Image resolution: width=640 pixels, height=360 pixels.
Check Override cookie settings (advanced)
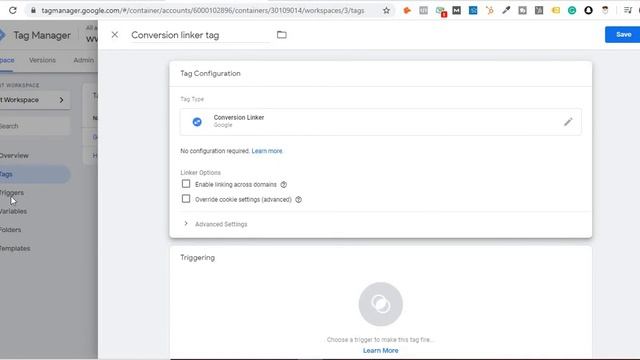point(186,199)
